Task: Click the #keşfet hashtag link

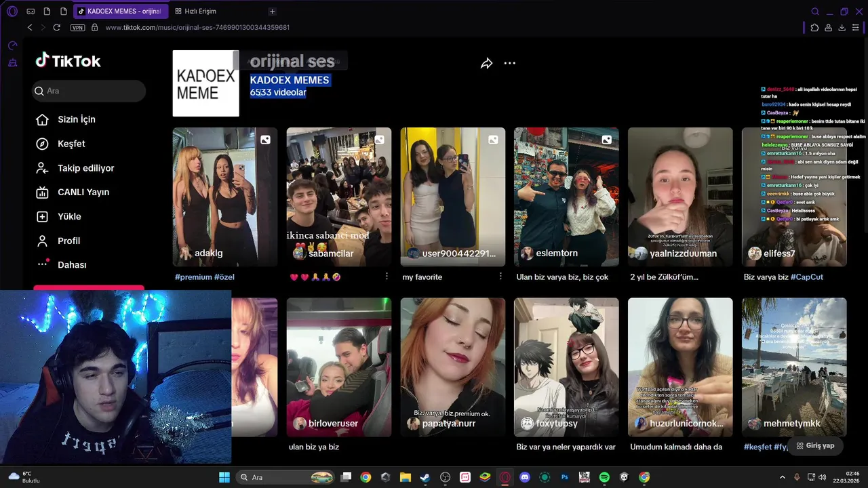Action: tap(757, 447)
